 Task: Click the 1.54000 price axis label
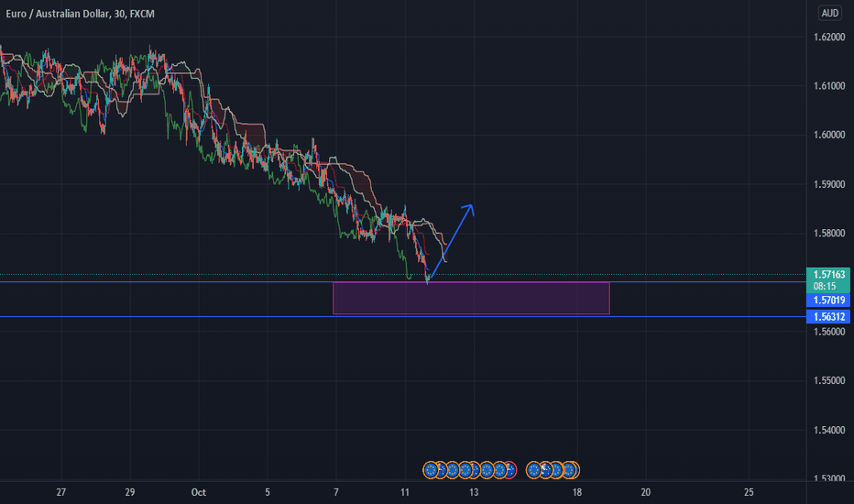click(829, 431)
